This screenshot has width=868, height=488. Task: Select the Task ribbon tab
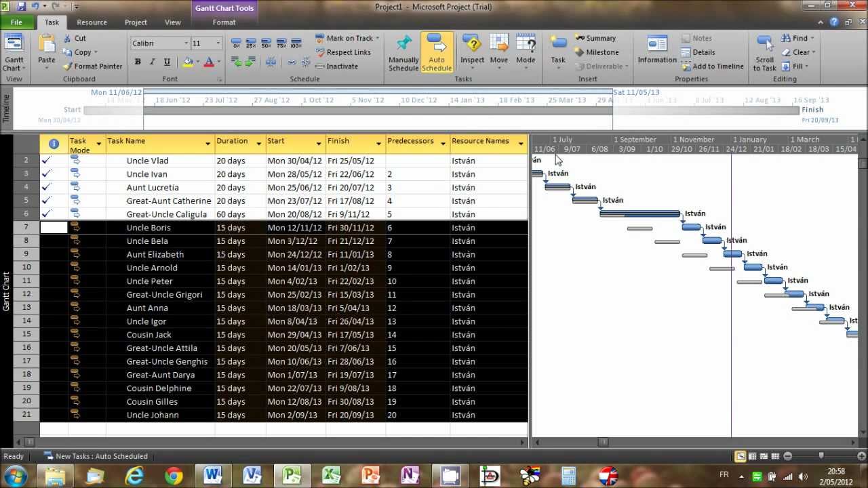pyautogui.click(x=52, y=22)
